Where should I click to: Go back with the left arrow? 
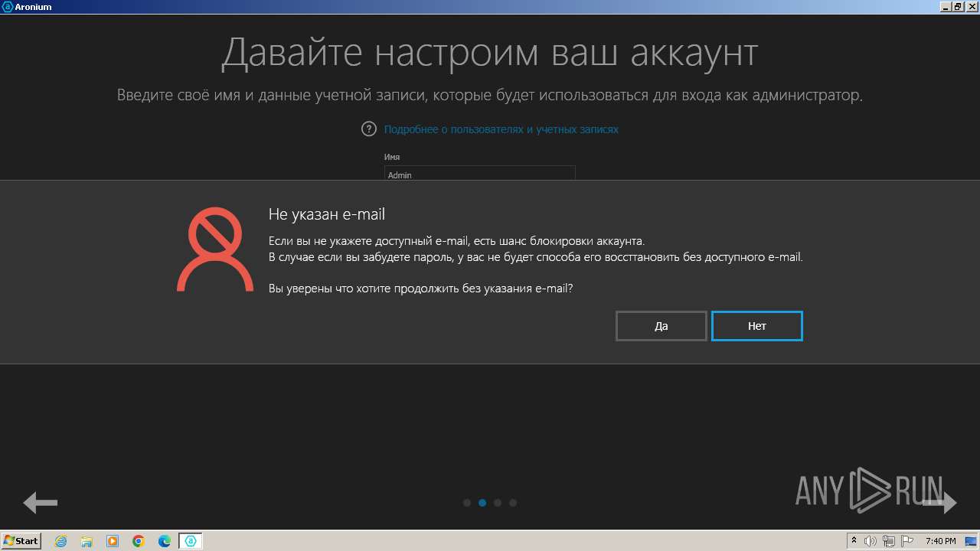point(41,503)
